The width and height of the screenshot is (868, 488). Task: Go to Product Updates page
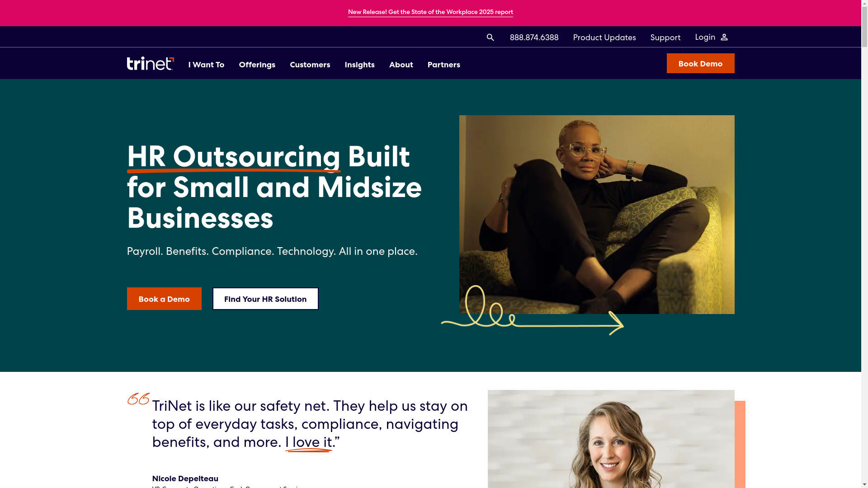click(604, 38)
